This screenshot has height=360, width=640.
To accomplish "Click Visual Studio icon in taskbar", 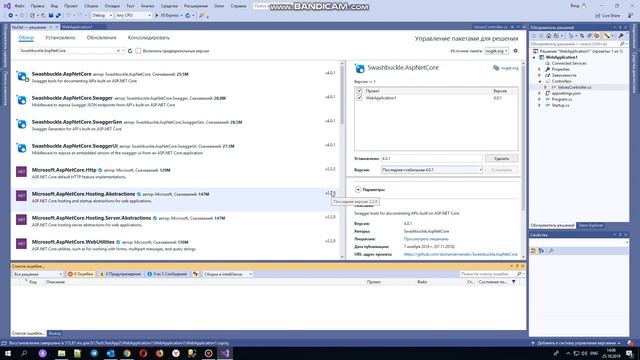I will click(225, 353).
